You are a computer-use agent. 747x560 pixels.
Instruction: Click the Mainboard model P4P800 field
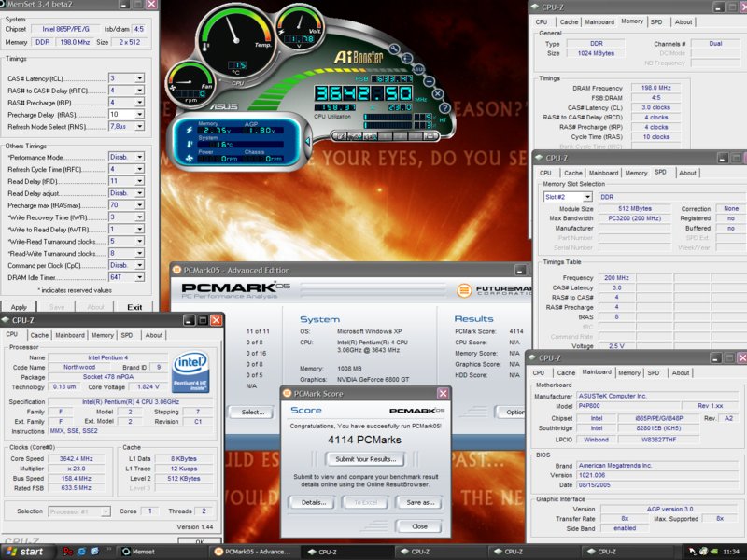point(627,406)
